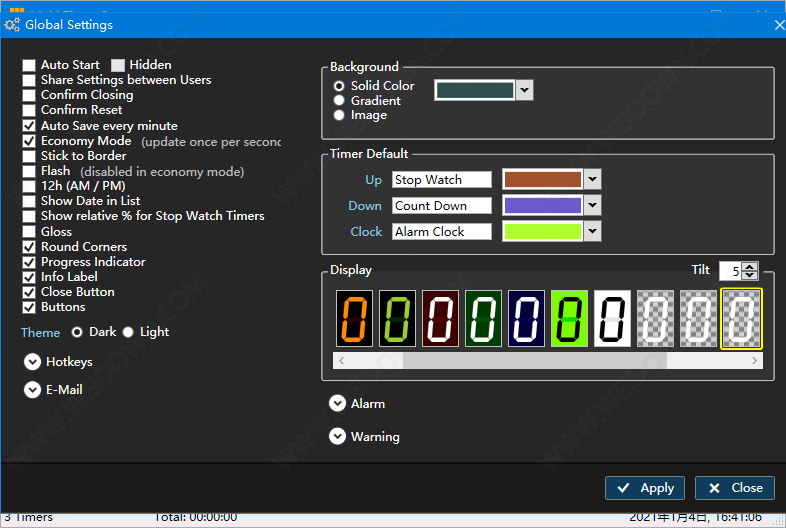Image resolution: width=786 pixels, height=528 pixels.
Task: Click the display styles scrollbar thumb
Action: pos(534,360)
